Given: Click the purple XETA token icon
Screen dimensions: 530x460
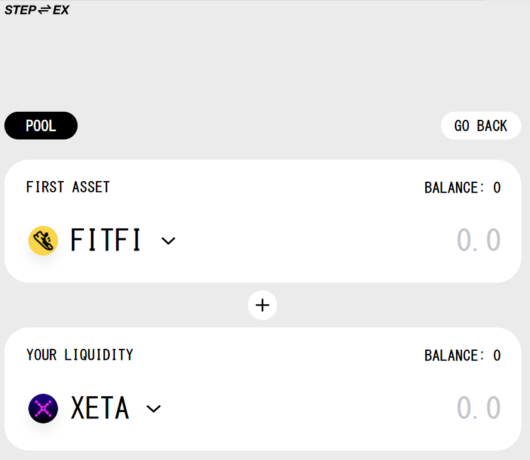Looking at the screenshot, I should click(43, 408).
